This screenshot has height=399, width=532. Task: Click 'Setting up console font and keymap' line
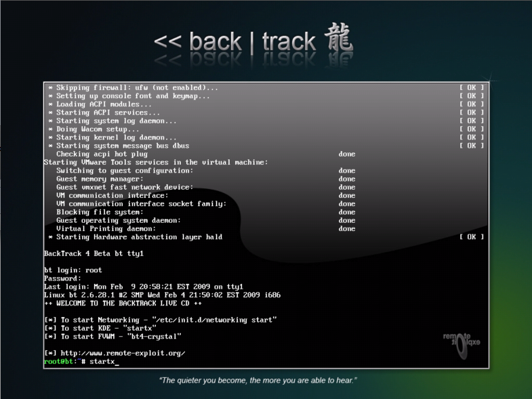tap(129, 96)
